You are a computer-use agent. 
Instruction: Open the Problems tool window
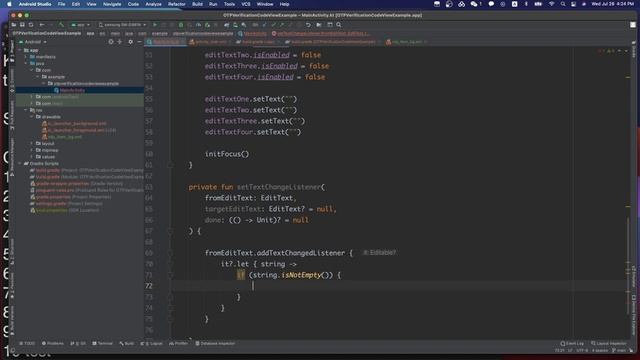click(x=53, y=344)
